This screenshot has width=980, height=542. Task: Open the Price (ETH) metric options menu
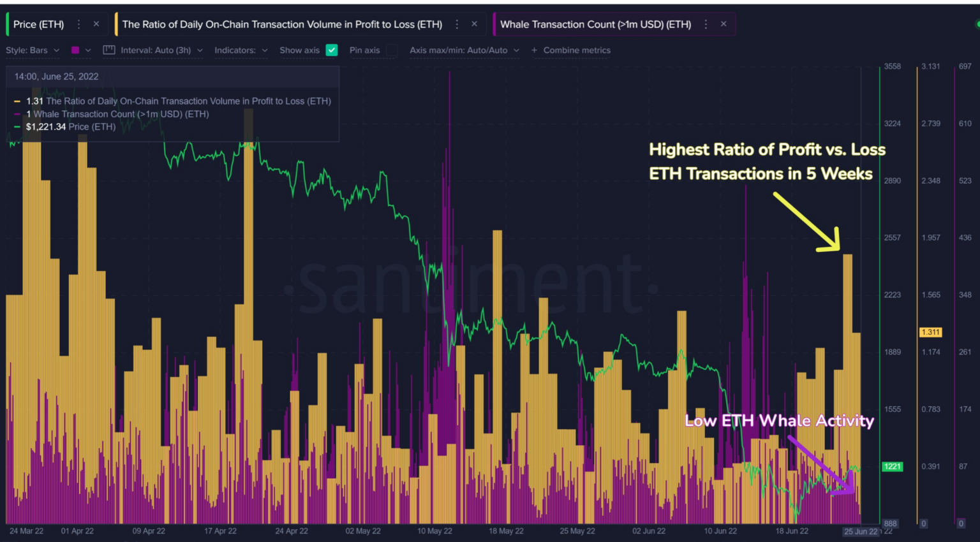(78, 24)
